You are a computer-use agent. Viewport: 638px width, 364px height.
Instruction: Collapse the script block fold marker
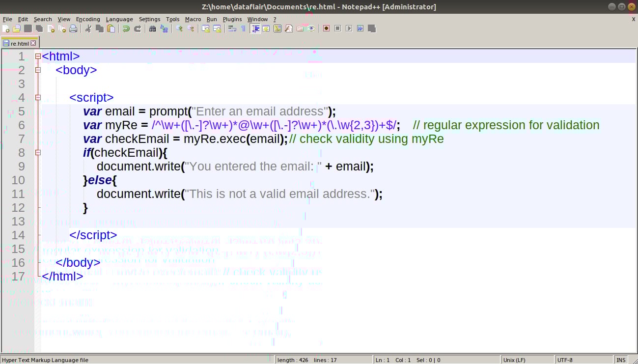point(38,97)
